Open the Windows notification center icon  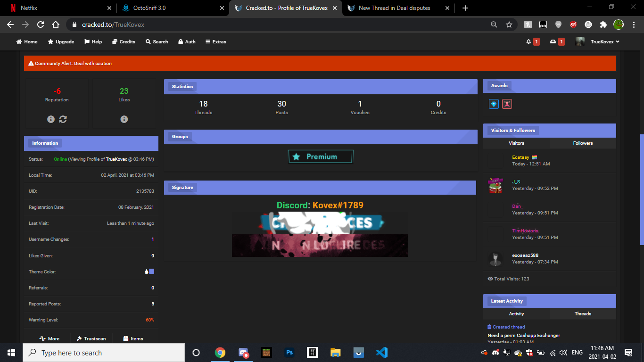pos(628,353)
